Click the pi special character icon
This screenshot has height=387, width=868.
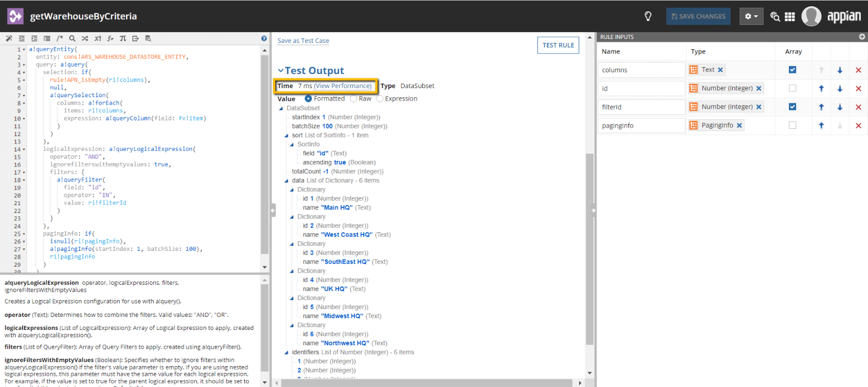coord(123,38)
